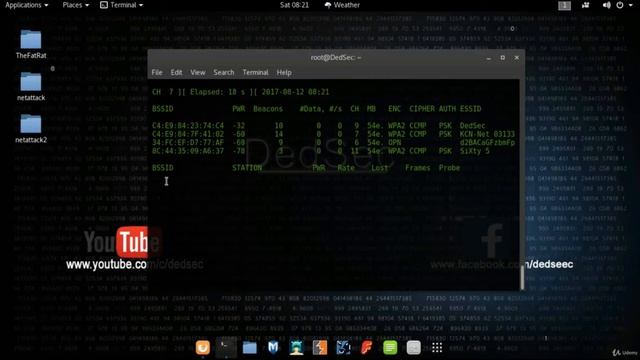Show all applications grid in dock

(437, 347)
